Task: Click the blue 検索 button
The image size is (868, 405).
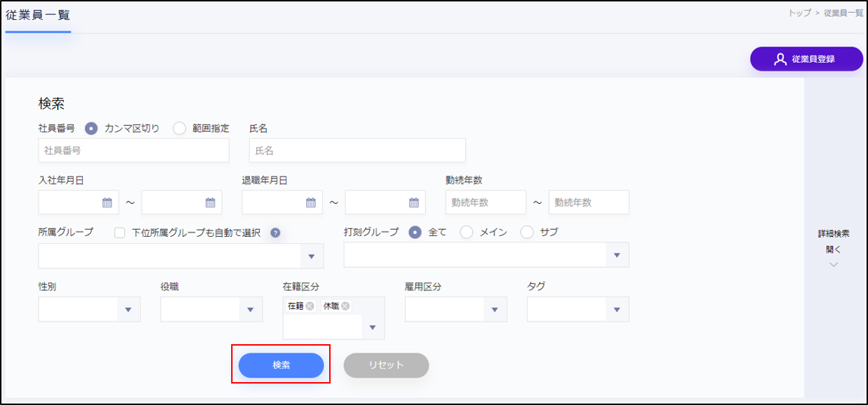Action: (281, 365)
